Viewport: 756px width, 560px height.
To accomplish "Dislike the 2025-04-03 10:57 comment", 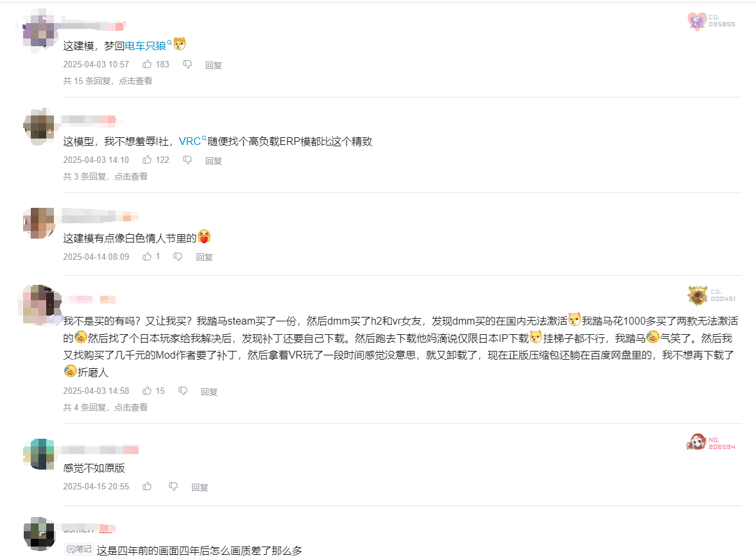I will coord(187,64).
